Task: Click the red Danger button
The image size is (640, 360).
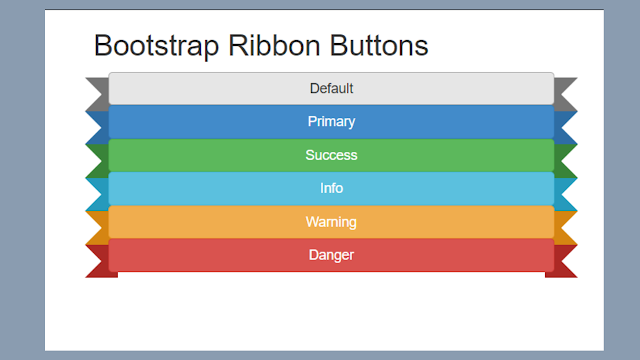Action: (331, 255)
